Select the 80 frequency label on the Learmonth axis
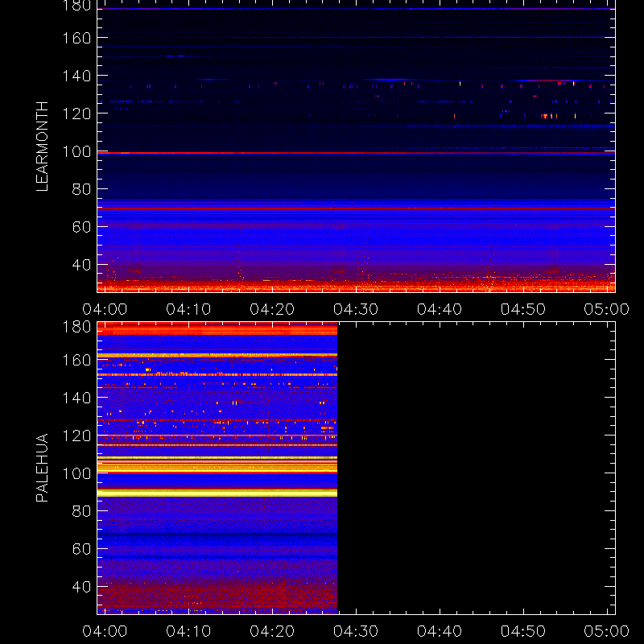 [x=81, y=189]
